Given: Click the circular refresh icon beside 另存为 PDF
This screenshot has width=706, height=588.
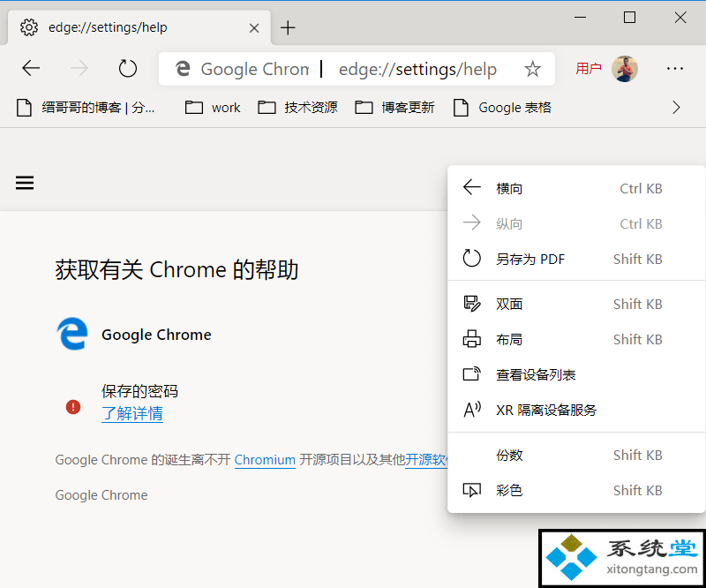Looking at the screenshot, I should [472, 258].
